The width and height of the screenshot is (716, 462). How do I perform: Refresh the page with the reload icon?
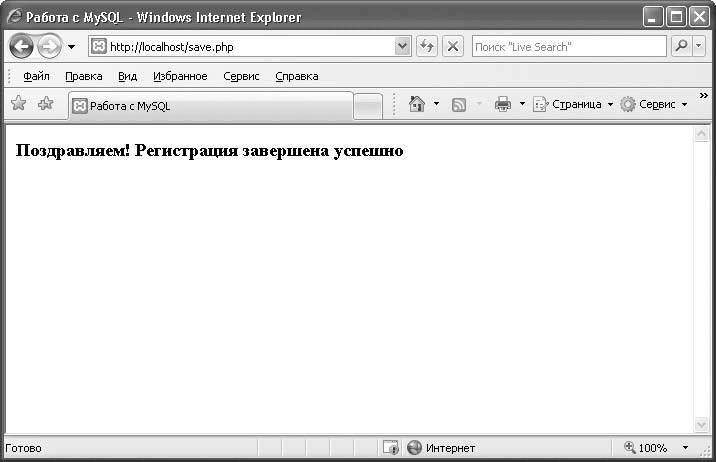(x=427, y=46)
